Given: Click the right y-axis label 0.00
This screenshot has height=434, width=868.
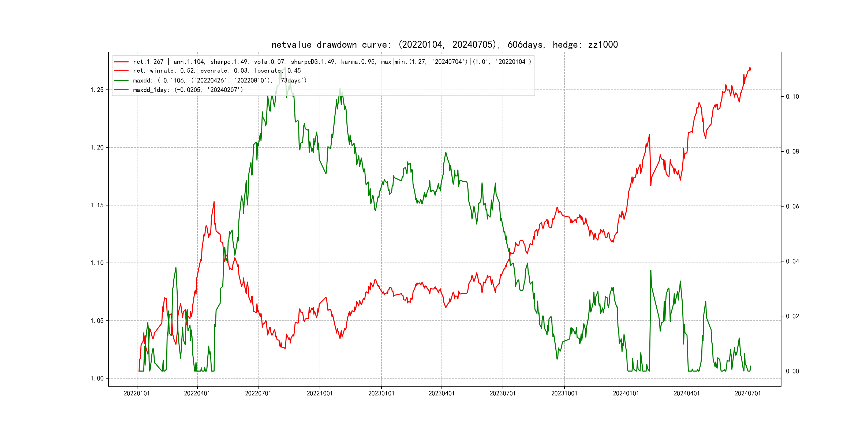Looking at the screenshot, I should (792, 371).
